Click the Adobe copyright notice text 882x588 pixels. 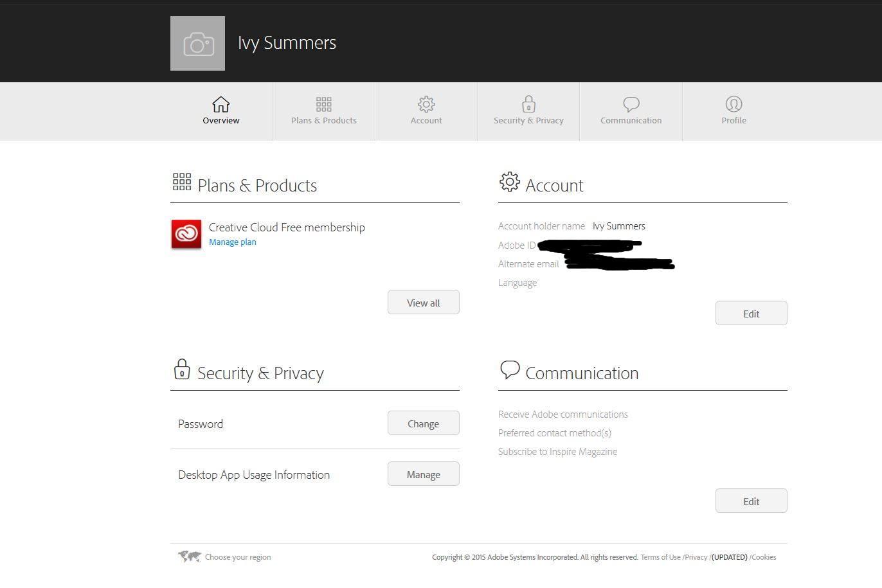click(535, 557)
